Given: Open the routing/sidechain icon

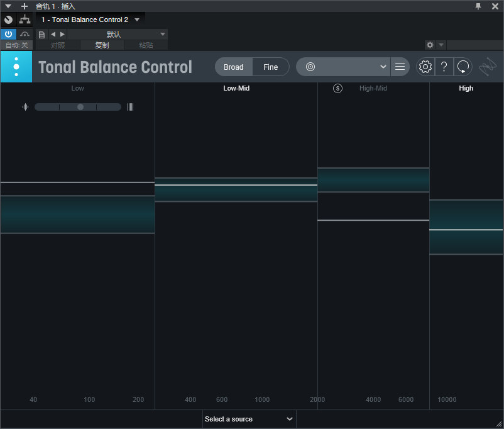Looking at the screenshot, I should tap(25, 19).
